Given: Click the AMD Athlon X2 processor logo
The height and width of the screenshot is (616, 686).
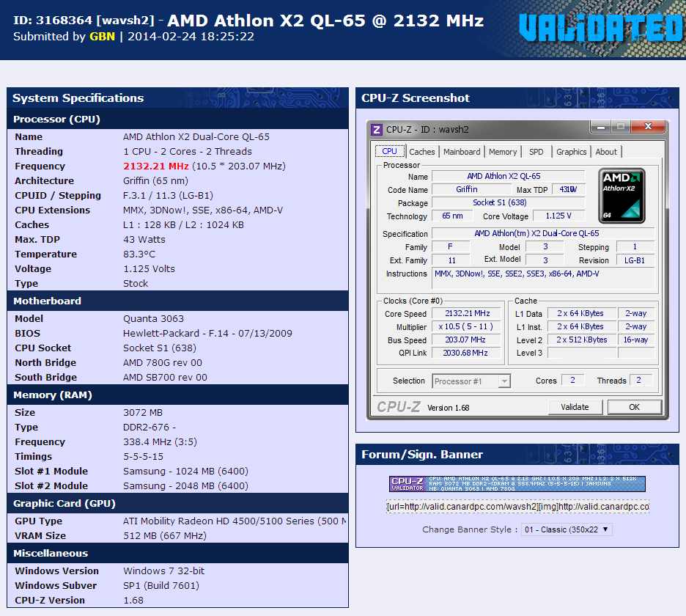Looking at the screenshot, I should pyautogui.click(x=622, y=196).
